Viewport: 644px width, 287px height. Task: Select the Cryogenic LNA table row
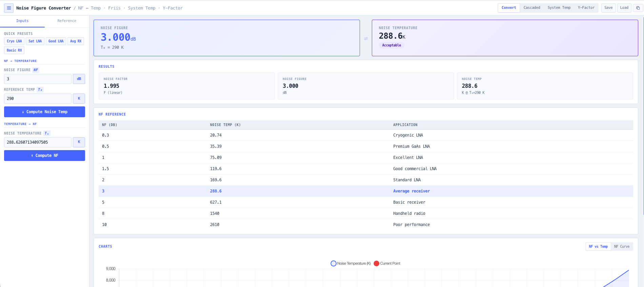click(x=366, y=135)
